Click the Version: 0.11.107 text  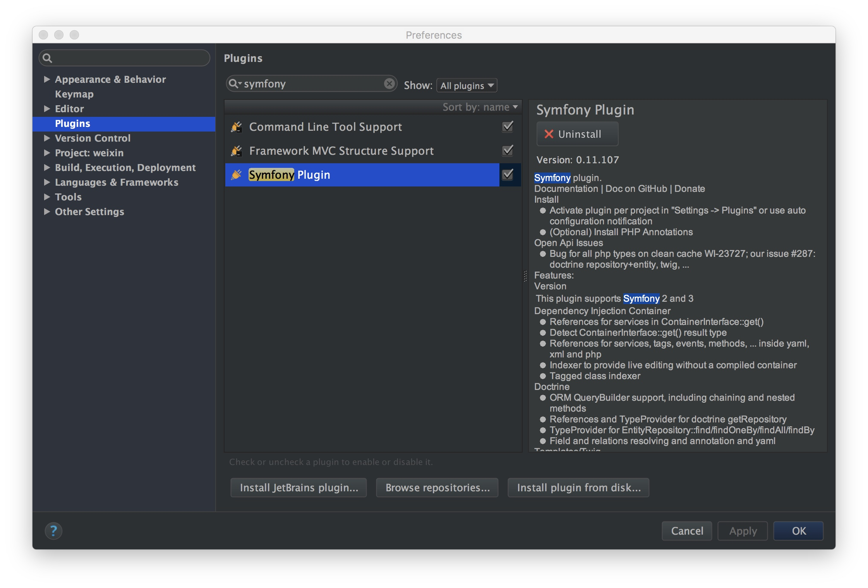[578, 160]
